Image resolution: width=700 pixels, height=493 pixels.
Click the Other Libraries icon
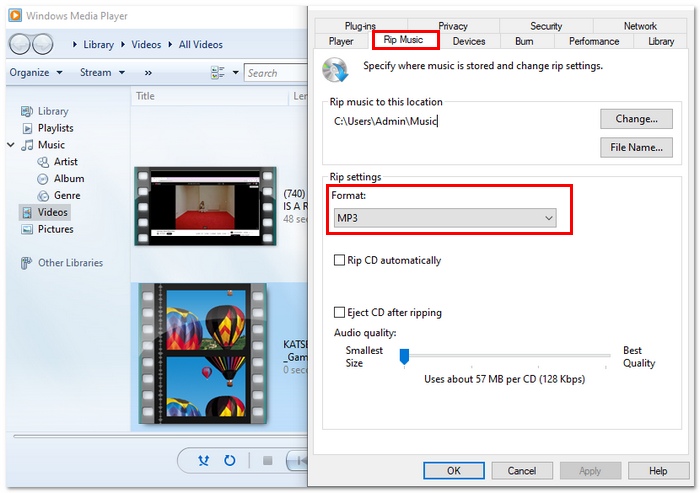point(26,263)
